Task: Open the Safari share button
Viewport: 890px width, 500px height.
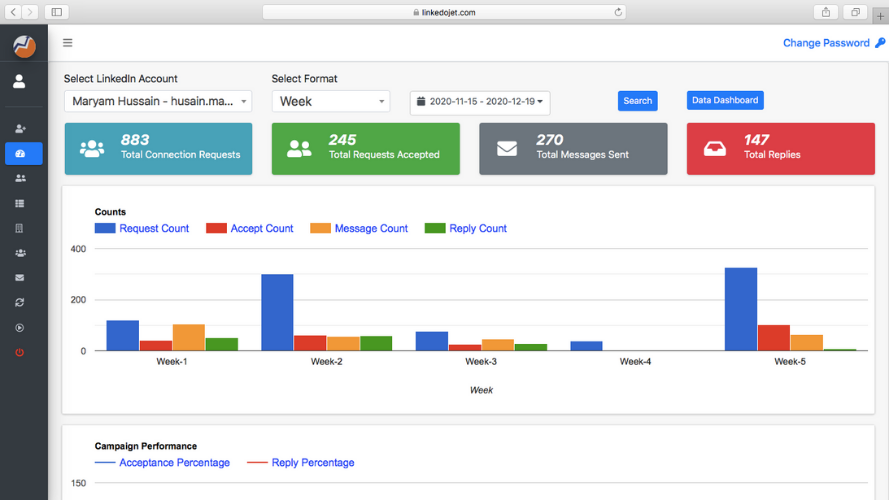Action: tap(826, 12)
